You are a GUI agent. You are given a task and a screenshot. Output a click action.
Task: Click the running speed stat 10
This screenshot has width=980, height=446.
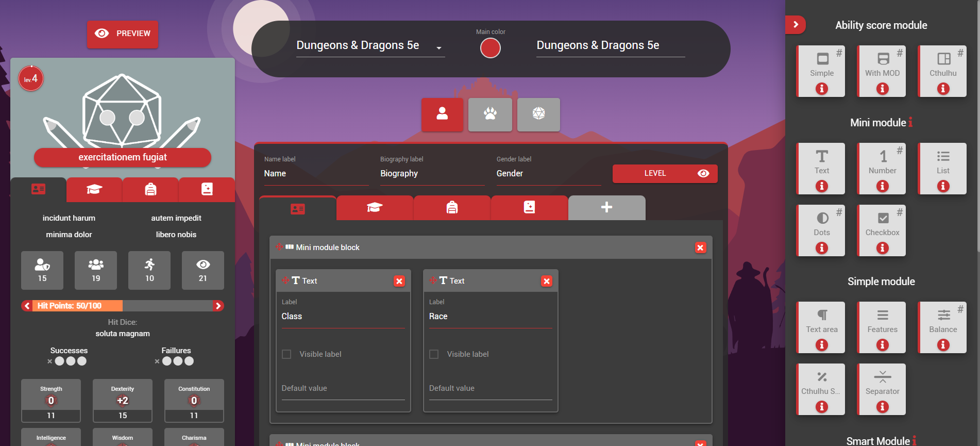149,270
